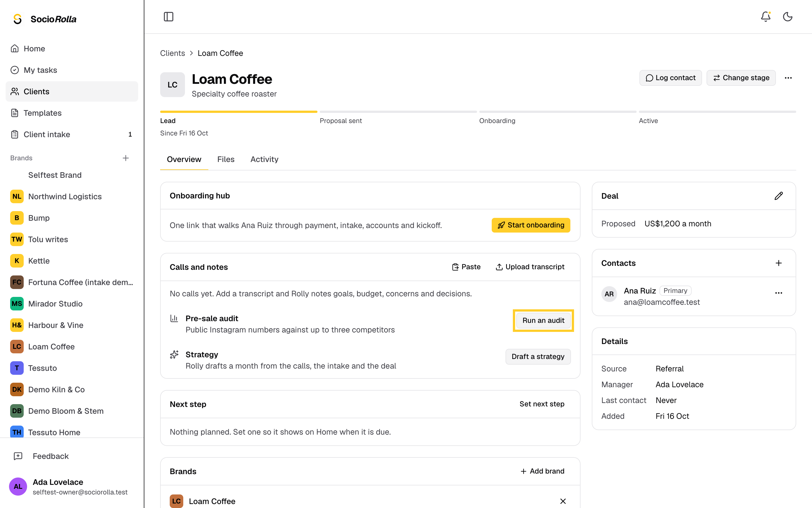Open Templates in sidebar
The width and height of the screenshot is (812, 508).
[x=72, y=113]
